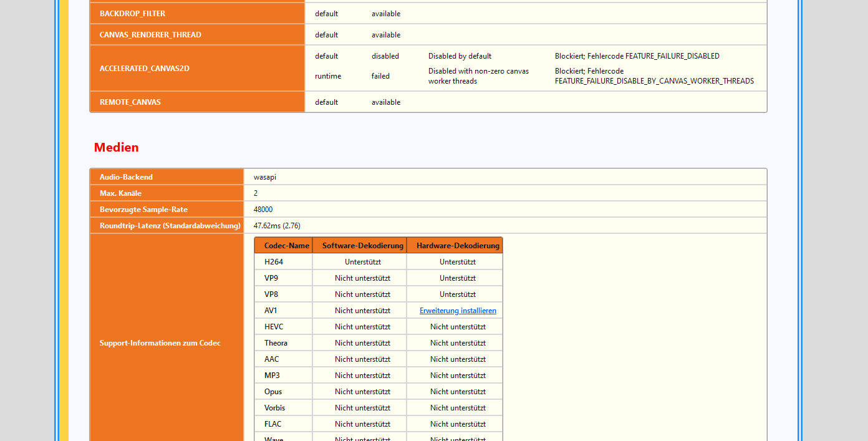
Task: Click the Medien section heading
Action: click(x=116, y=148)
